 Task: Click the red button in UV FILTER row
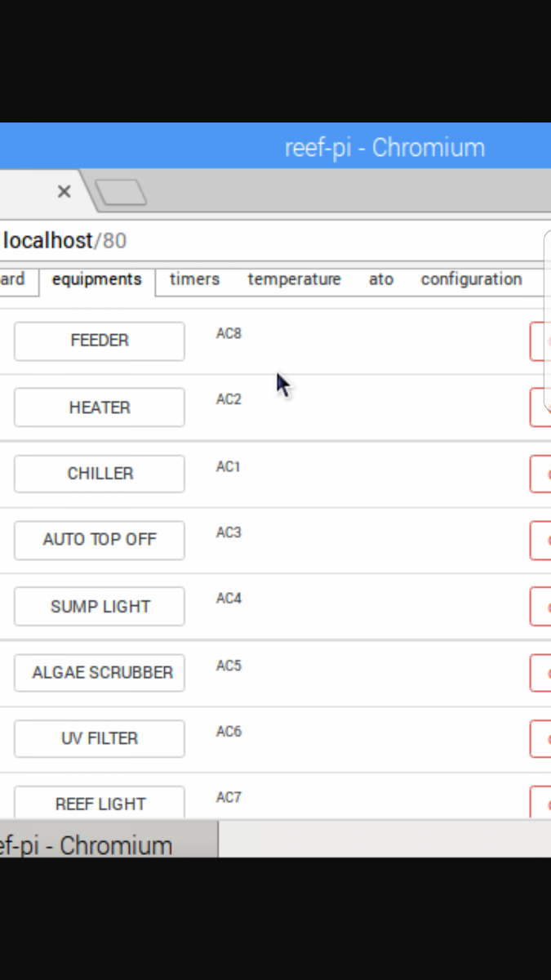(x=540, y=739)
